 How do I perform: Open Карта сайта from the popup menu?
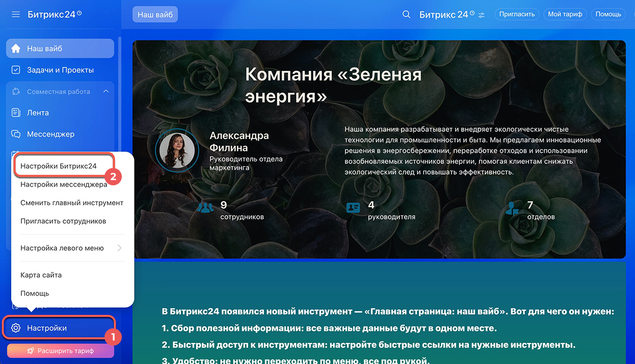(41, 275)
